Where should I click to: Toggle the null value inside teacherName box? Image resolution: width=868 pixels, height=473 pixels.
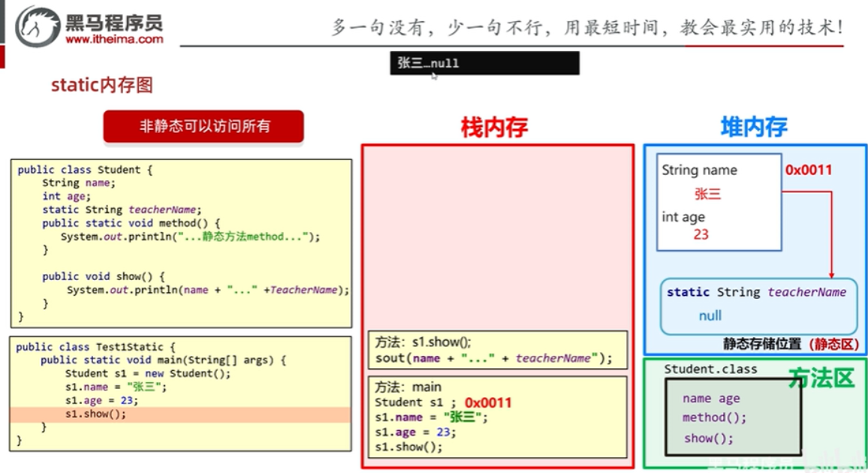click(710, 315)
